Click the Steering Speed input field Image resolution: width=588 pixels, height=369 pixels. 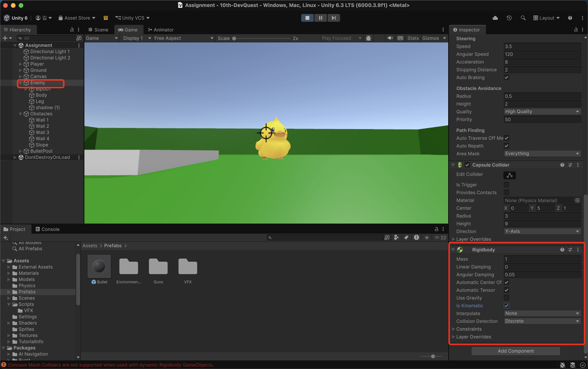(x=542, y=46)
